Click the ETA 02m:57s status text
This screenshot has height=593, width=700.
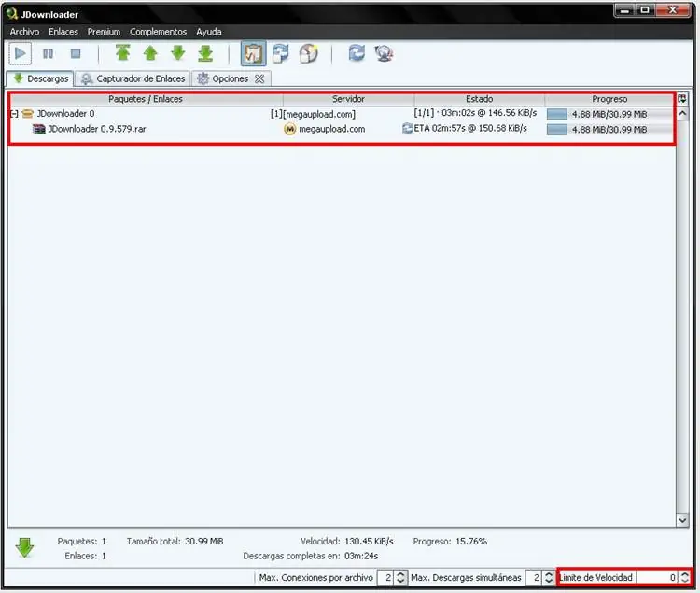(470, 129)
